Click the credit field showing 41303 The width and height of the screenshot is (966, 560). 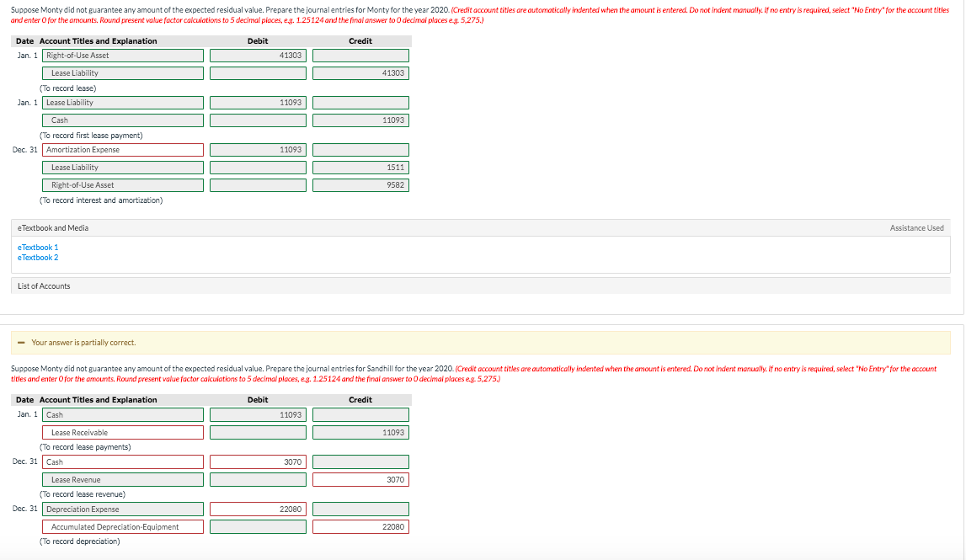(x=360, y=73)
